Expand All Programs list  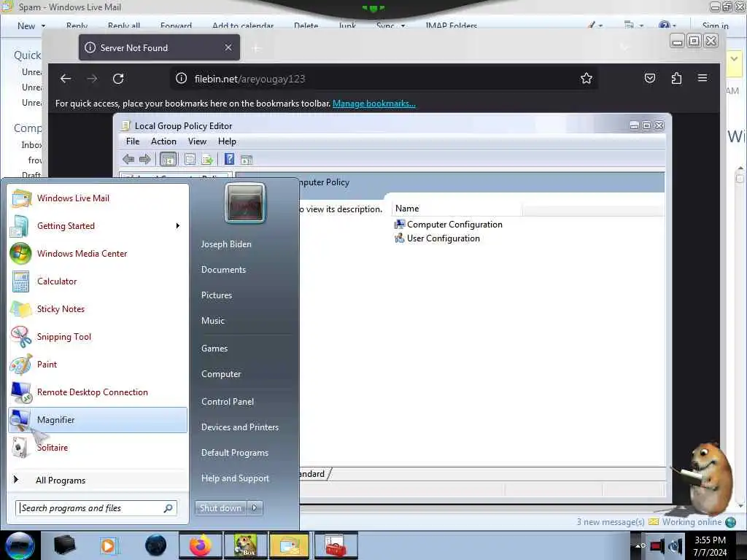click(x=98, y=480)
